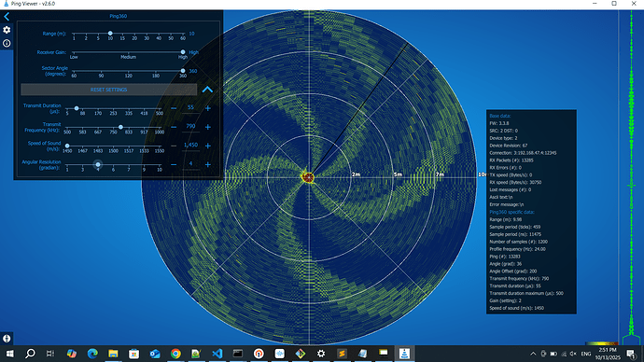Open the info icon in sidebar
644x362 pixels.
click(7, 43)
